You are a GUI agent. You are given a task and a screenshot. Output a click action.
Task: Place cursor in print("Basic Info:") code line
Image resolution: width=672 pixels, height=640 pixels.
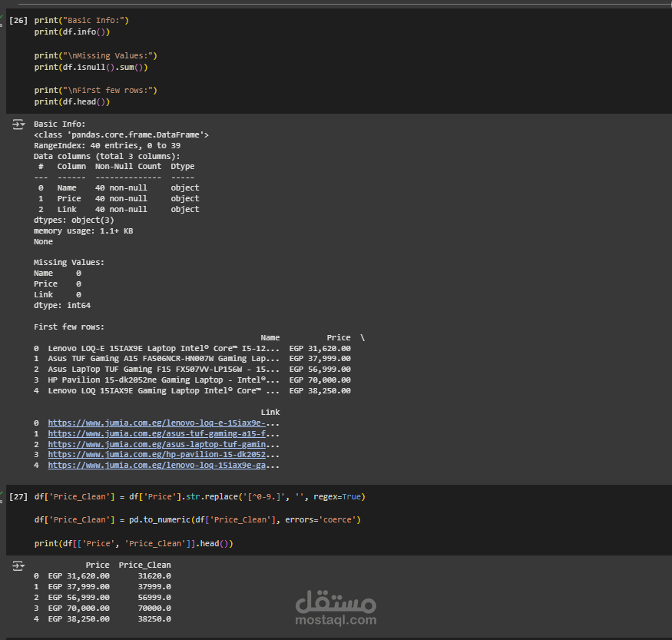point(81,20)
